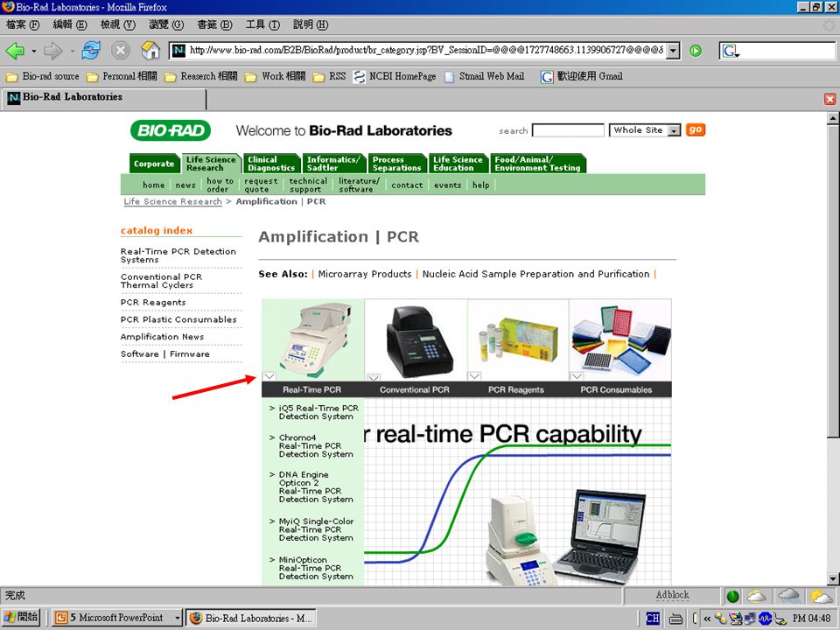The width and height of the screenshot is (840, 630).
Task: Click the technical support nav link
Action: point(308,185)
